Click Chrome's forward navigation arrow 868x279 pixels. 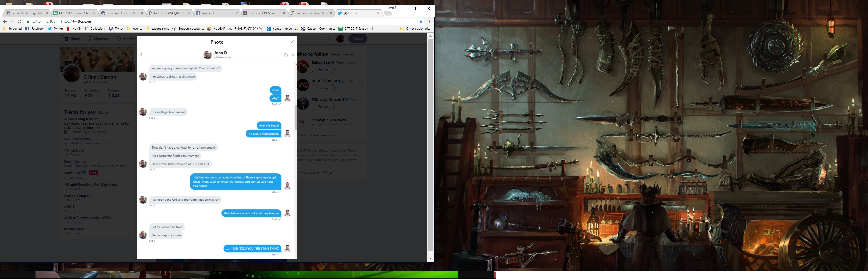[12, 21]
